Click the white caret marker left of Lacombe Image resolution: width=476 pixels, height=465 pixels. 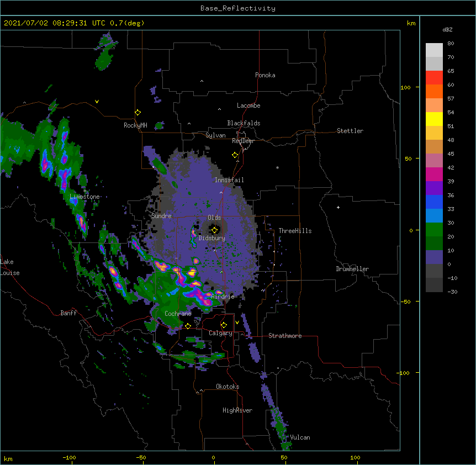(x=219, y=109)
